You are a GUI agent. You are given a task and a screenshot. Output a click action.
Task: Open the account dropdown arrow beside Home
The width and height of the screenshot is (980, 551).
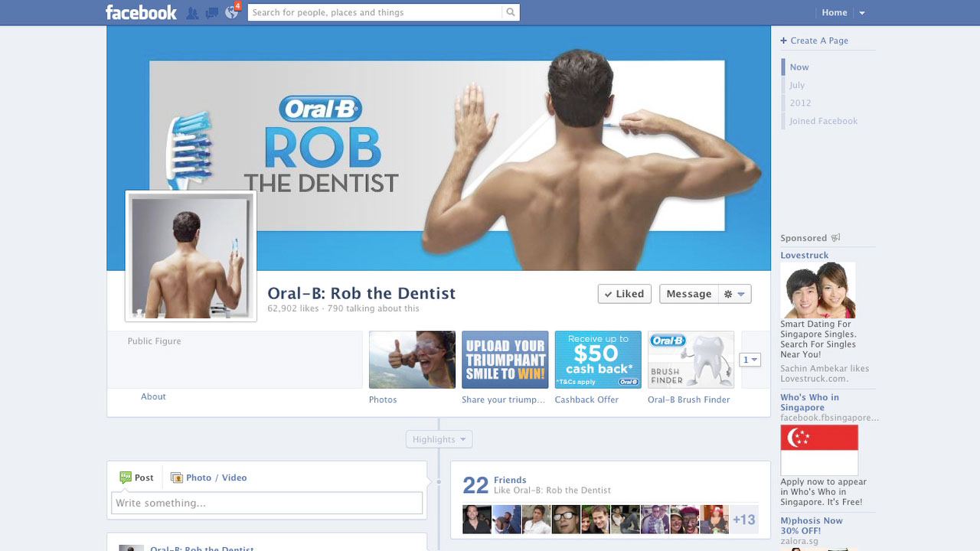(x=862, y=13)
